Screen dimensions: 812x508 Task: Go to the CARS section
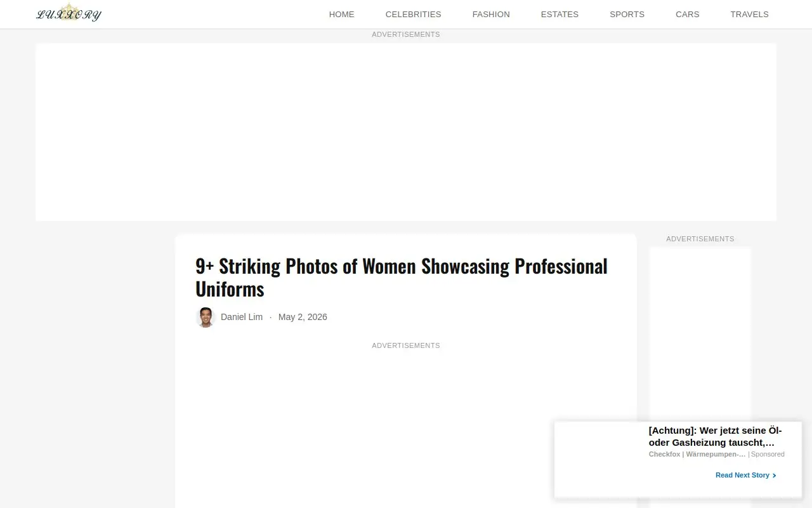687,14
